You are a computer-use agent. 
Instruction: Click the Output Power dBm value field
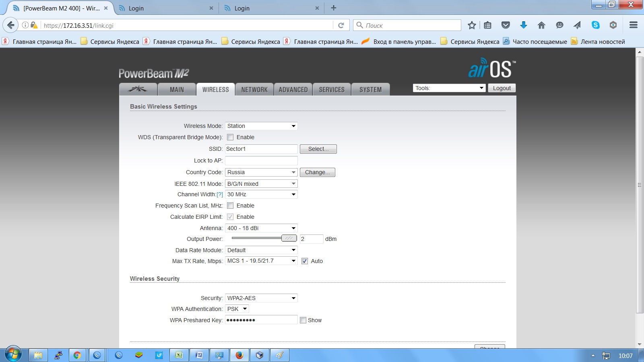312,239
